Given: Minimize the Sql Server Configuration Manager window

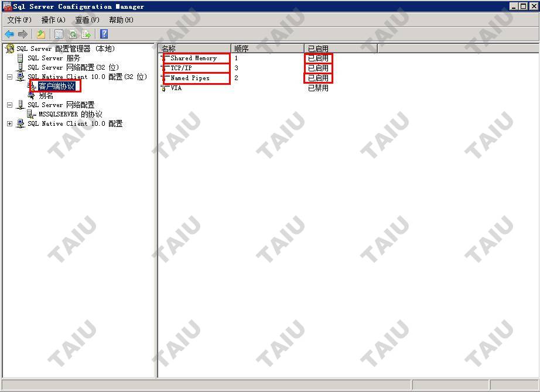Looking at the screenshot, I should [514, 6].
